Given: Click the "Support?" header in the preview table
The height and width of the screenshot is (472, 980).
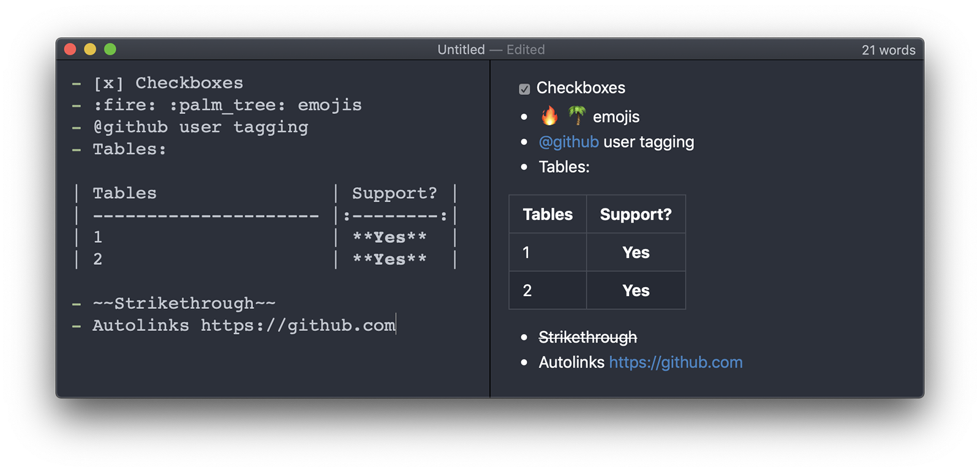Looking at the screenshot, I should (x=636, y=215).
